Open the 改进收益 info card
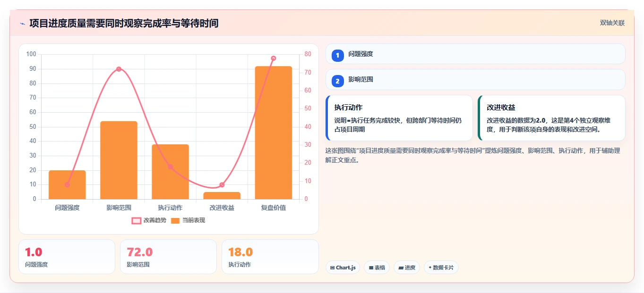This screenshot has width=644, height=293. 552,118
